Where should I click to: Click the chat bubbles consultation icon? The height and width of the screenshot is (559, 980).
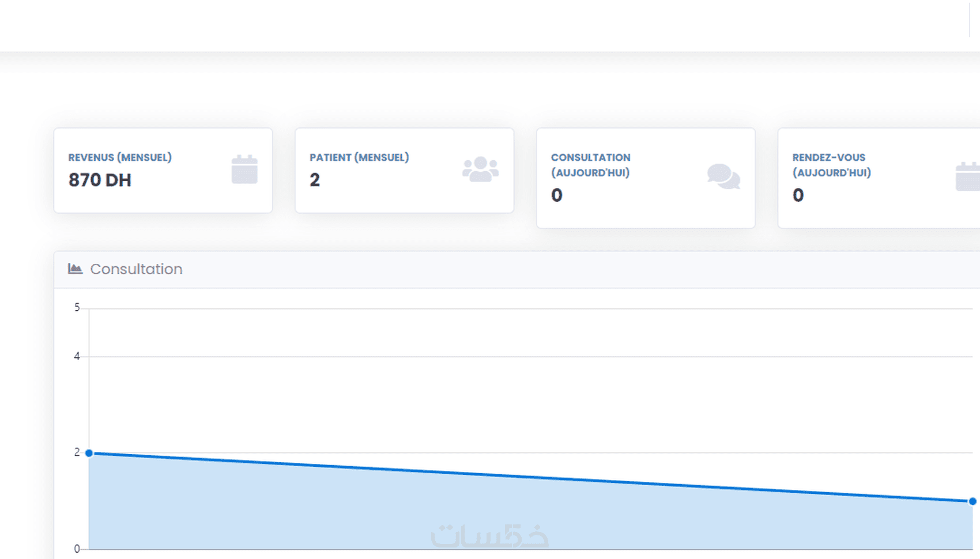[x=723, y=176]
